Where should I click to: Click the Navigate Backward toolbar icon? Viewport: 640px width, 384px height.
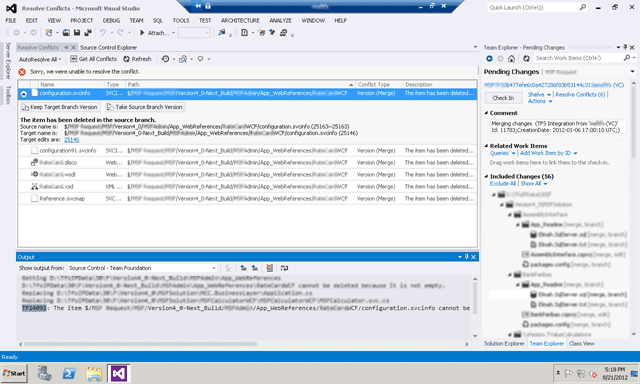click(16, 33)
